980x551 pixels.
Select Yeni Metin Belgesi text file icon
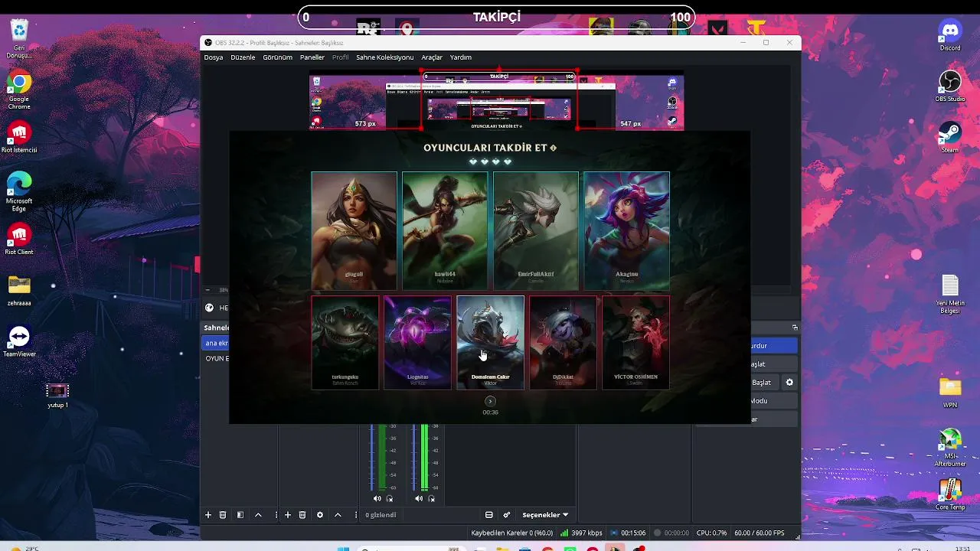(x=950, y=294)
